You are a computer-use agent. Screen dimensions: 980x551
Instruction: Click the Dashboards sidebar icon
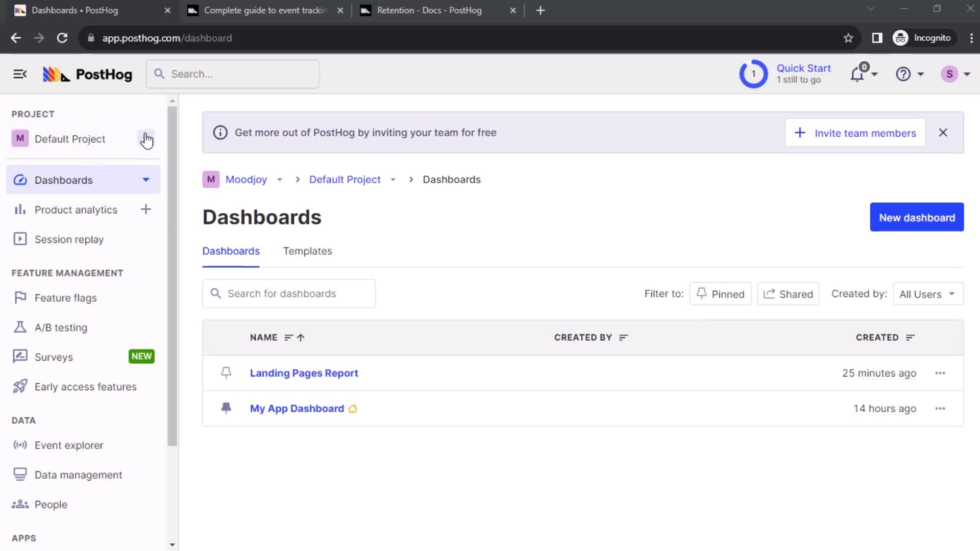click(x=19, y=180)
